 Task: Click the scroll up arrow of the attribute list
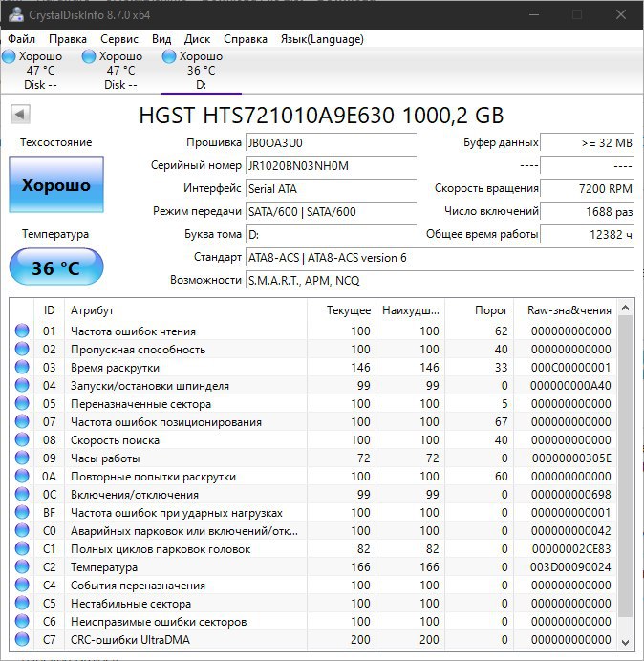pos(626,309)
